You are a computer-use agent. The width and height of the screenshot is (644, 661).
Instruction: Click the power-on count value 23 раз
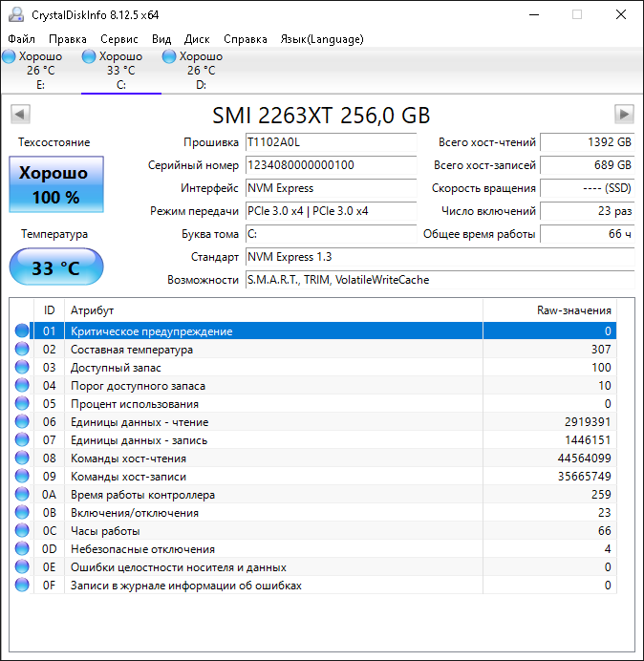[x=587, y=211]
